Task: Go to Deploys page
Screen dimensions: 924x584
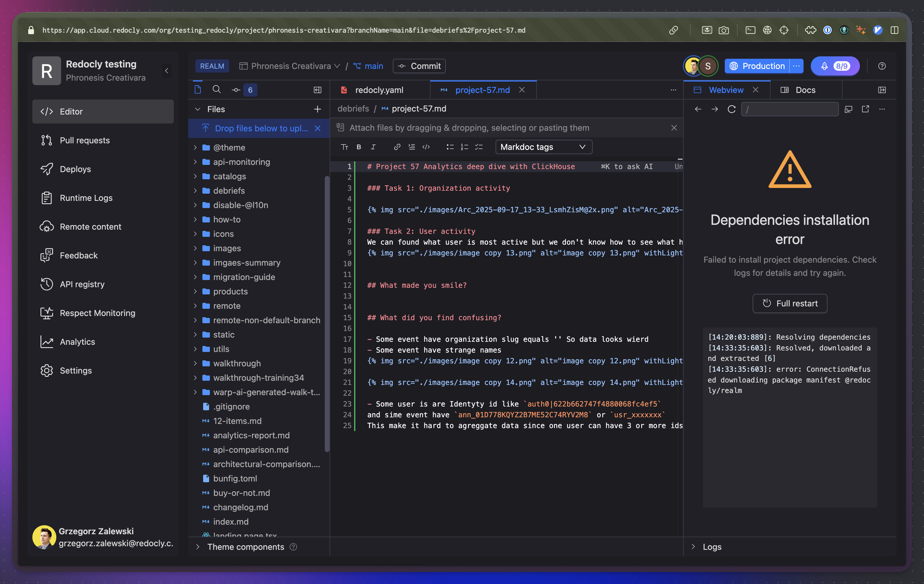Action: click(103, 169)
